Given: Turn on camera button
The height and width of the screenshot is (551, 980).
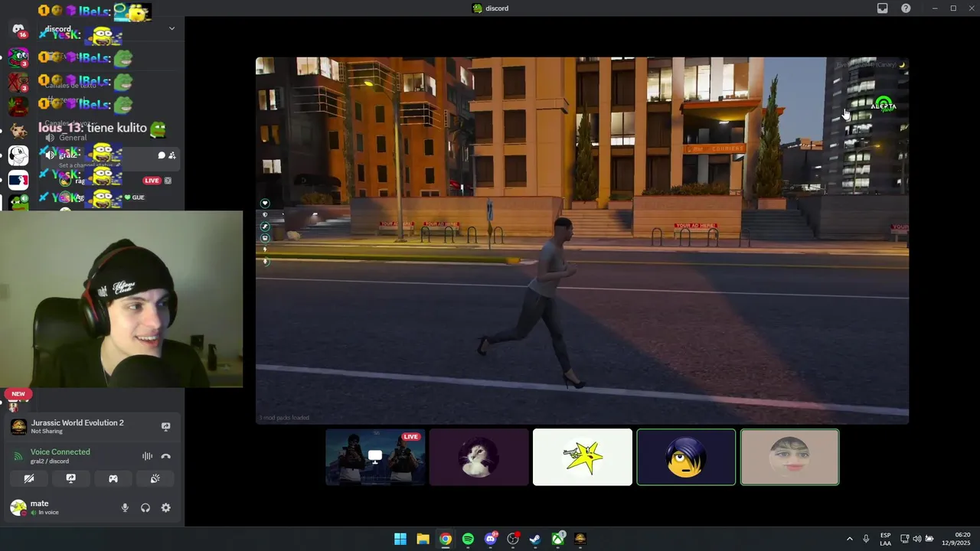Looking at the screenshot, I should 29,478.
